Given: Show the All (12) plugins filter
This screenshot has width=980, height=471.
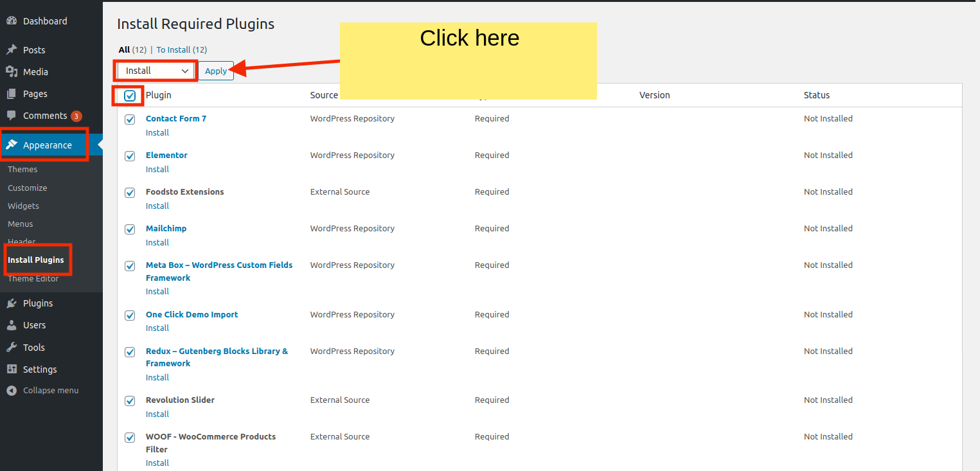Looking at the screenshot, I should pos(132,49).
